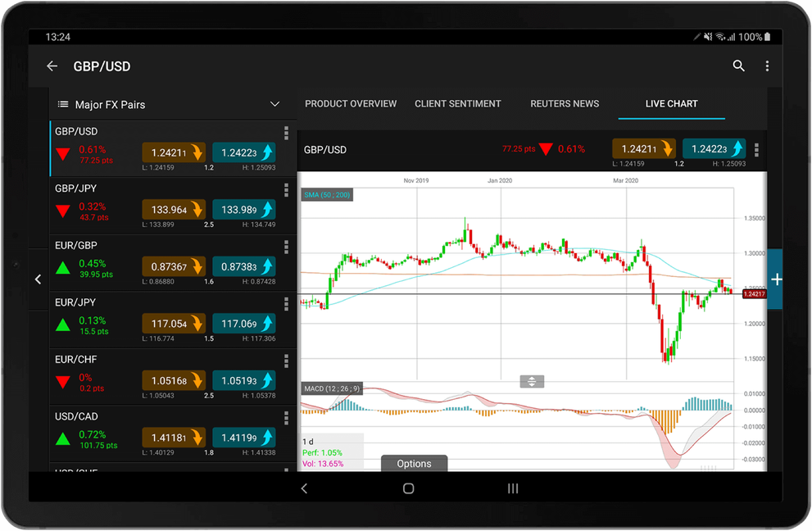Tap the back arrow next to GBP/USD title
The height and width of the screenshot is (531, 812).
tap(52, 66)
